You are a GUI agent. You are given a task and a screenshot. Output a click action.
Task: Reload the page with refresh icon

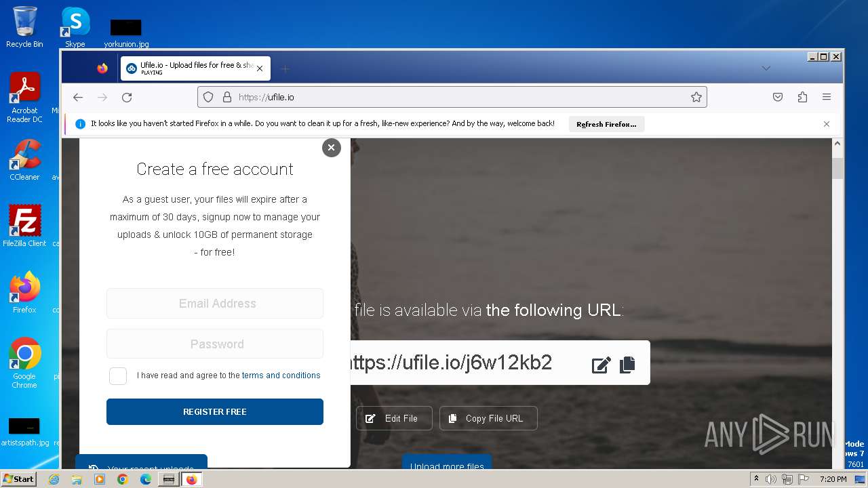[x=127, y=97]
